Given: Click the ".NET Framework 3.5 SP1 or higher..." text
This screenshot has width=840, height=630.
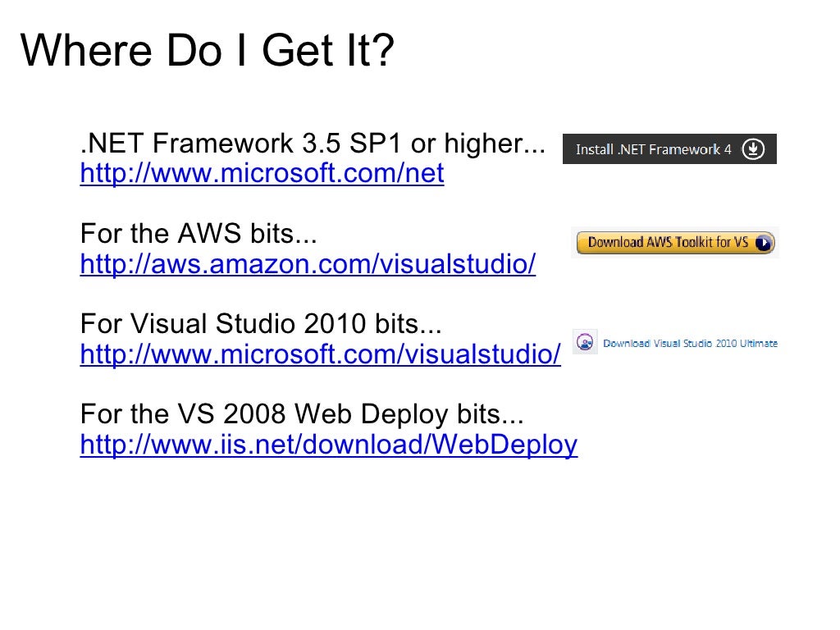Looking at the screenshot, I should (313, 144).
